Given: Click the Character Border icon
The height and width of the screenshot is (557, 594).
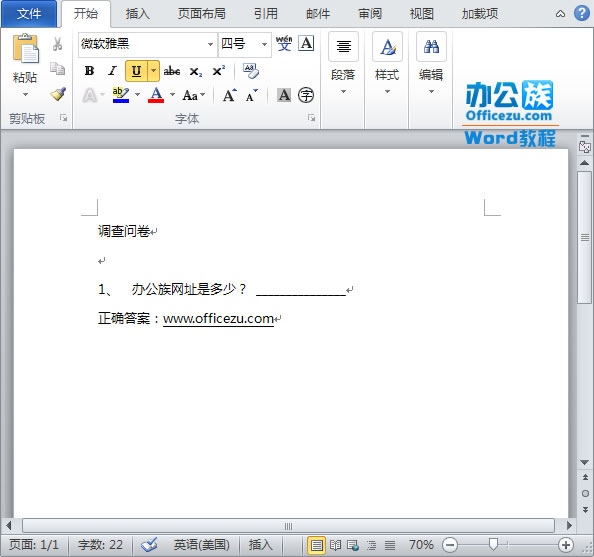Looking at the screenshot, I should click(306, 43).
